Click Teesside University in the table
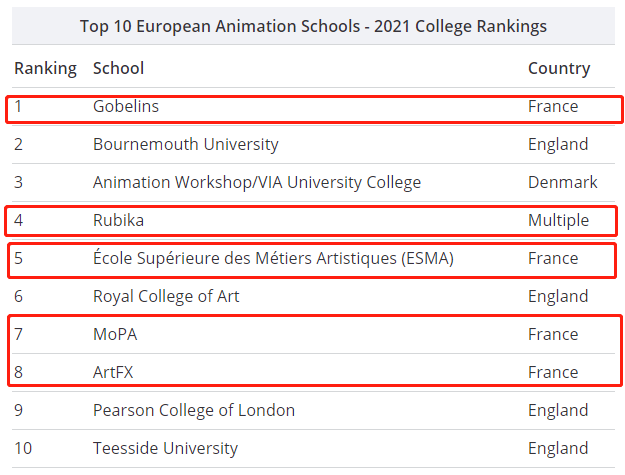The width and height of the screenshot is (625, 475). point(165,448)
